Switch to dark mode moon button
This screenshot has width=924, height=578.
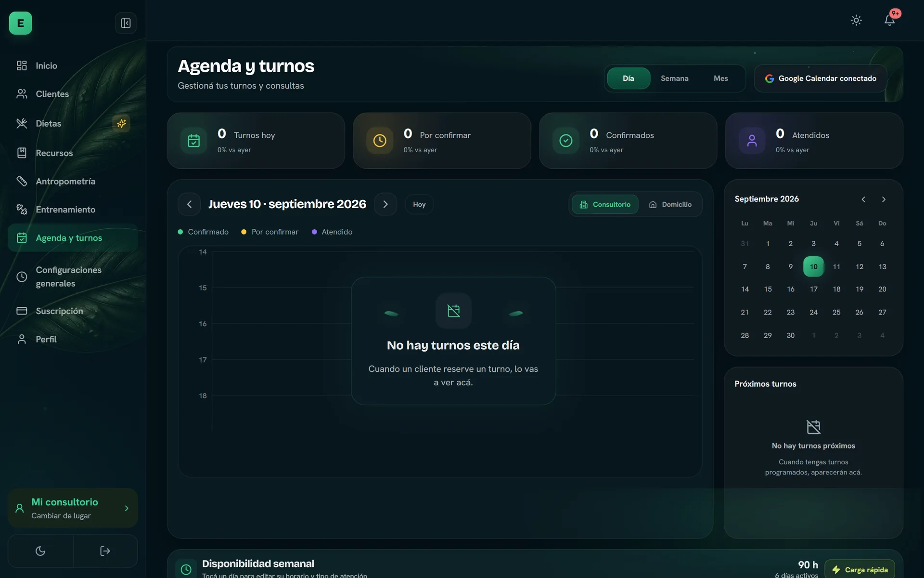pos(40,551)
